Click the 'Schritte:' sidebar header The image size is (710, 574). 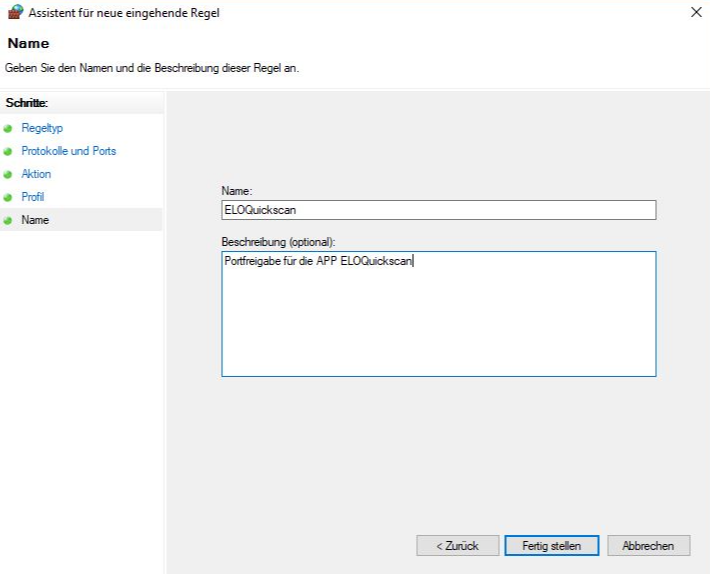pyautogui.click(x=27, y=103)
